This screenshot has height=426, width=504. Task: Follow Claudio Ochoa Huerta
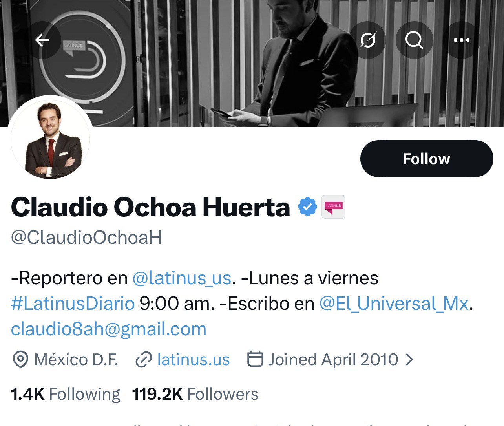[x=427, y=159]
